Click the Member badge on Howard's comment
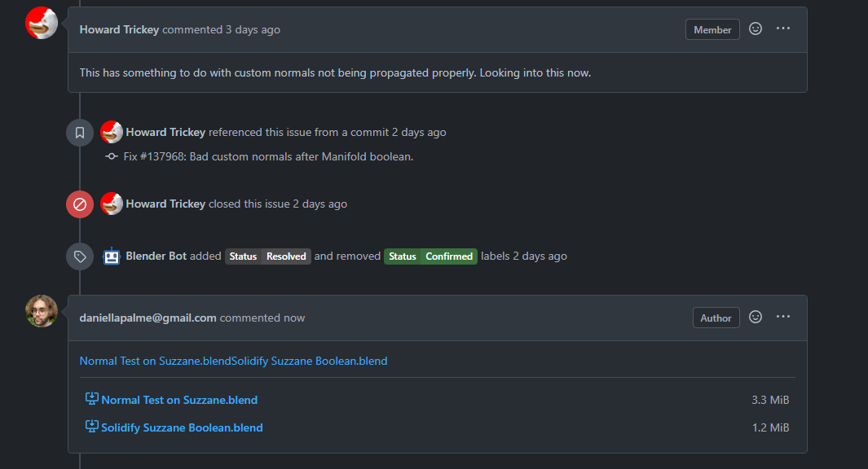Image resolution: width=868 pixels, height=469 pixels. tap(712, 30)
